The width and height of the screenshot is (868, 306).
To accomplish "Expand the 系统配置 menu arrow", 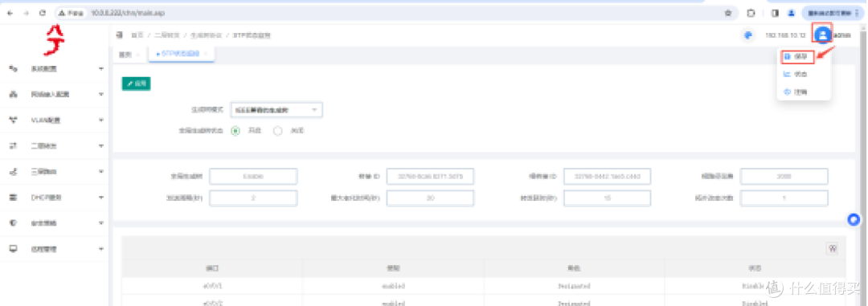I will tap(100, 68).
